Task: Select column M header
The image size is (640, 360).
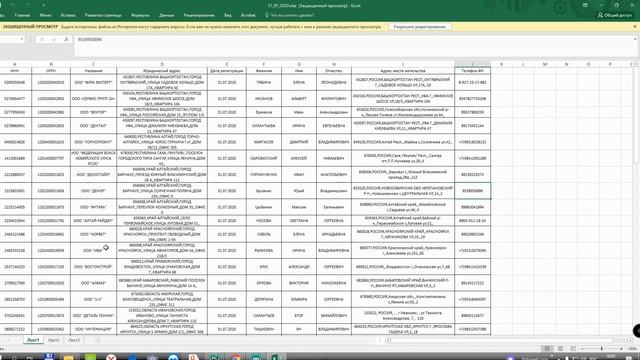Action: tap(545, 64)
